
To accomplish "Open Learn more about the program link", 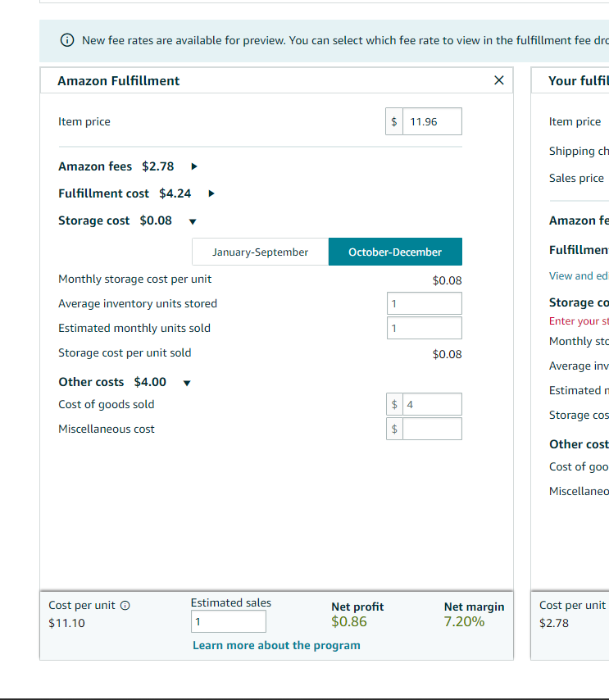I will click(x=276, y=646).
